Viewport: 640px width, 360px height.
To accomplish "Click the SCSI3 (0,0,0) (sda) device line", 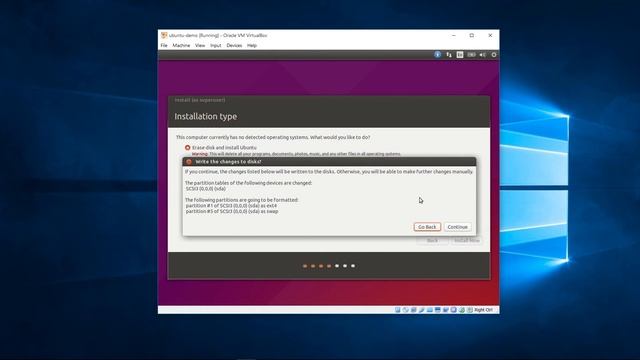I will point(206,189).
